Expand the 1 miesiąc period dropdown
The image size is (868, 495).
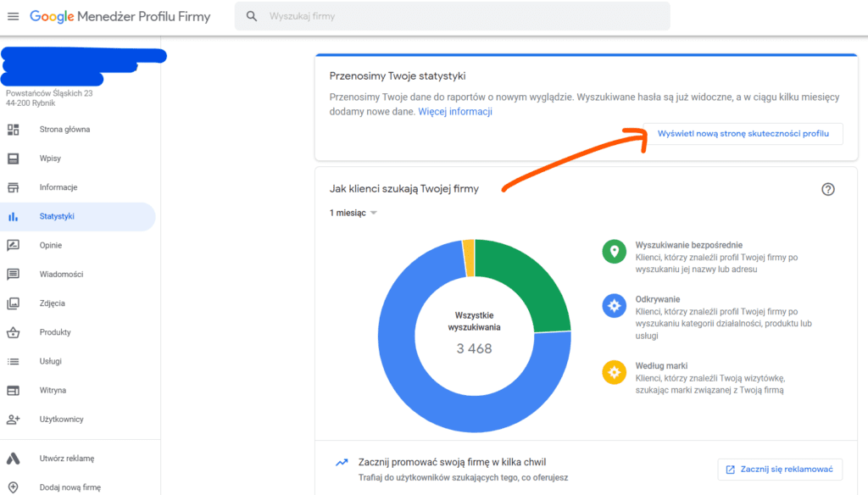point(353,213)
